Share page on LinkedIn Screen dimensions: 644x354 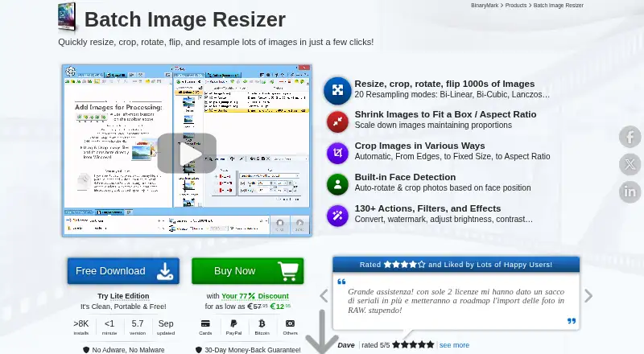(630, 191)
